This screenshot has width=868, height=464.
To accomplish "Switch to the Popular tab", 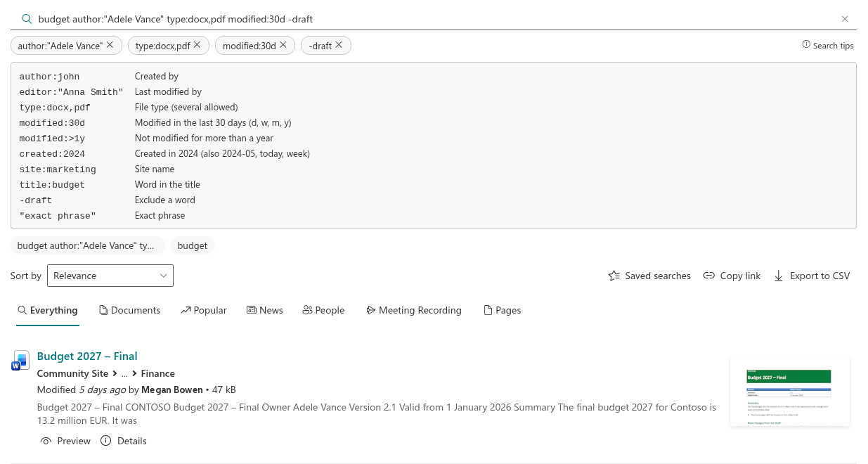I will (x=204, y=310).
